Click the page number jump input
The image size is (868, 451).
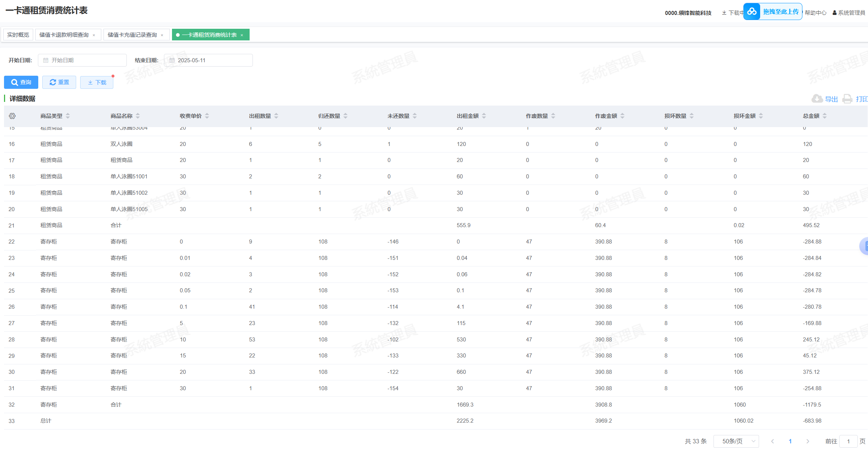click(x=848, y=441)
